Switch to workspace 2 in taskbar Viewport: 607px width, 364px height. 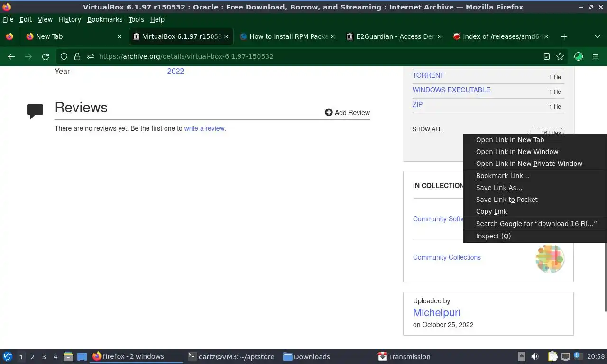tap(32, 356)
